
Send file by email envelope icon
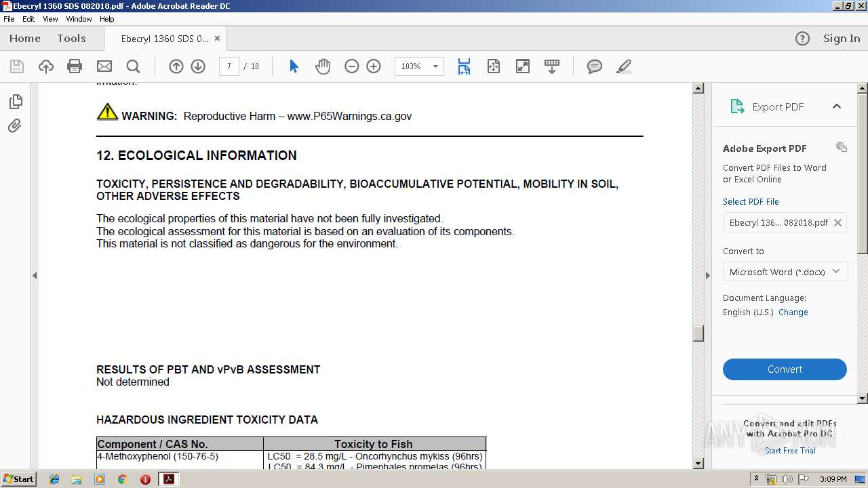pyautogui.click(x=104, y=66)
